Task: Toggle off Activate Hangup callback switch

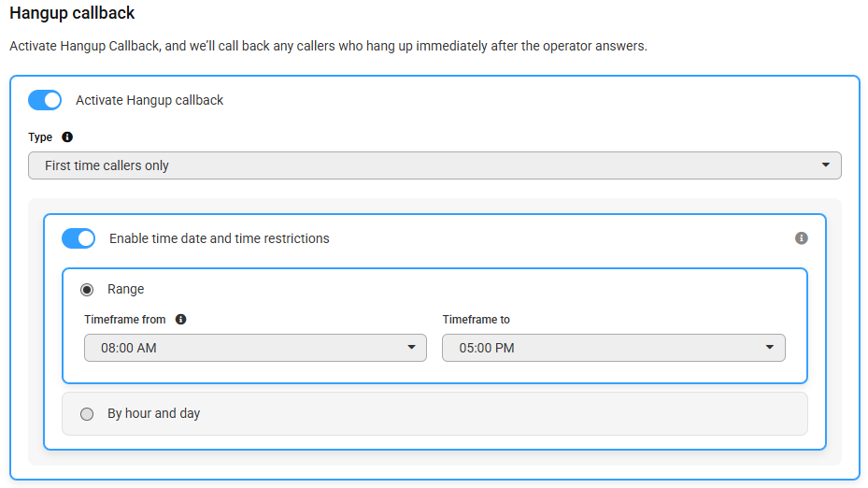Action: (x=45, y=100)
